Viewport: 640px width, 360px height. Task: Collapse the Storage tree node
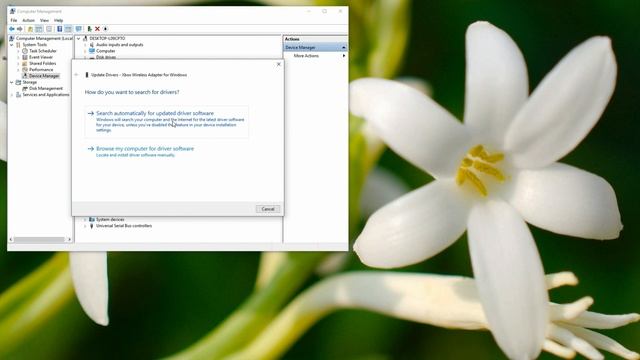[11, 82]
